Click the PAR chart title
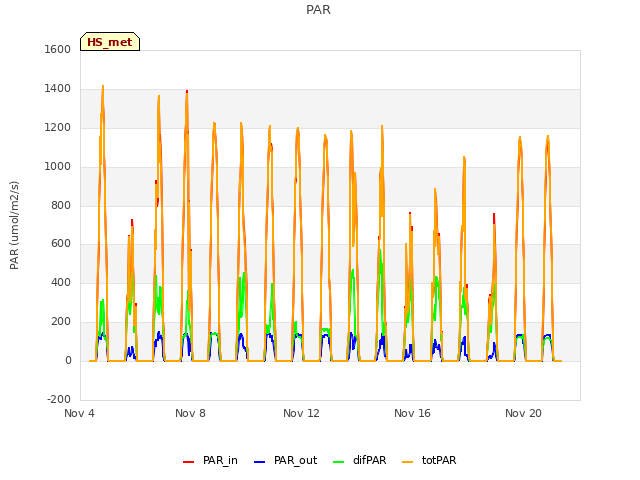Screen dimensions: 640x480 pos(318,10)
